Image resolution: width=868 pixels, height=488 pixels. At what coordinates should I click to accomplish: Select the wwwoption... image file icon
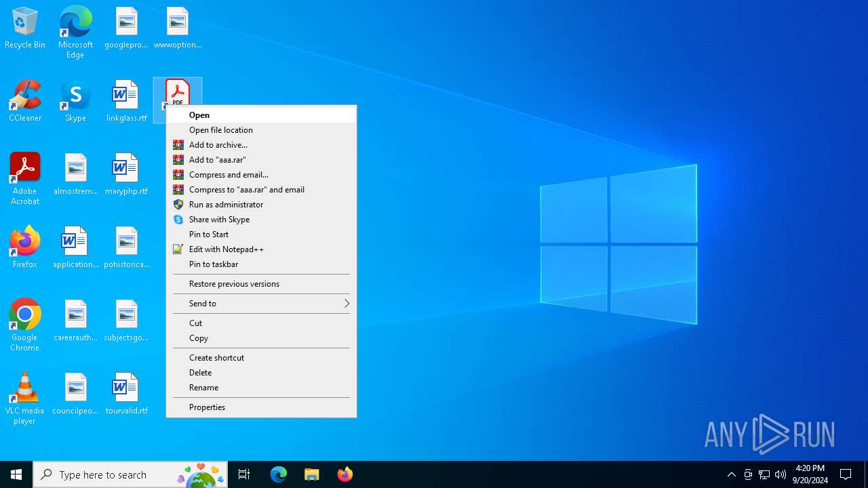coord(178,28)
